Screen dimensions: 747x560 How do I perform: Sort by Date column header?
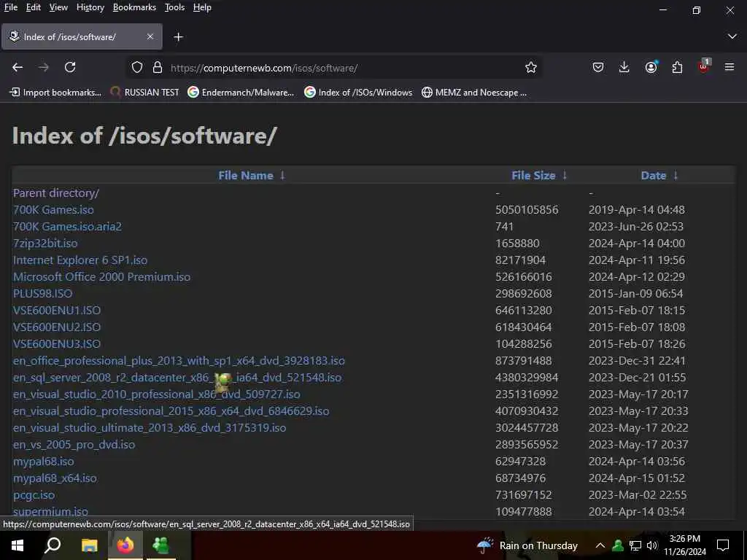[x=653, y=175]
